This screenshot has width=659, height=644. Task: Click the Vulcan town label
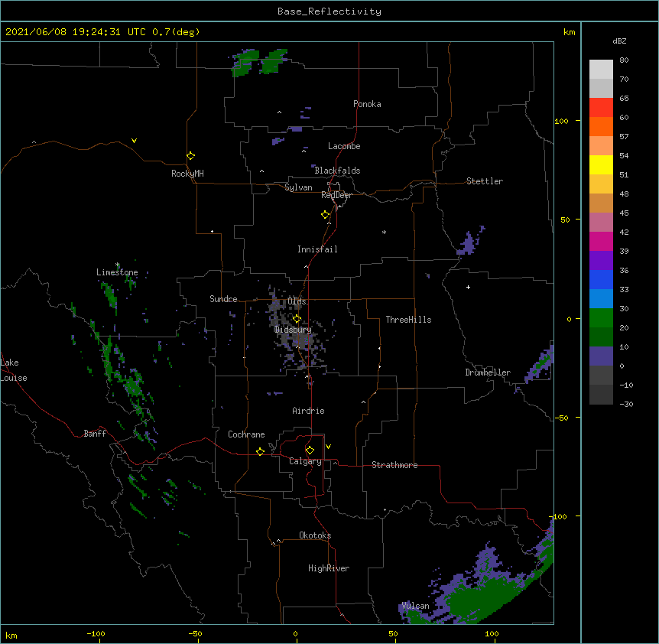[415, 606]
